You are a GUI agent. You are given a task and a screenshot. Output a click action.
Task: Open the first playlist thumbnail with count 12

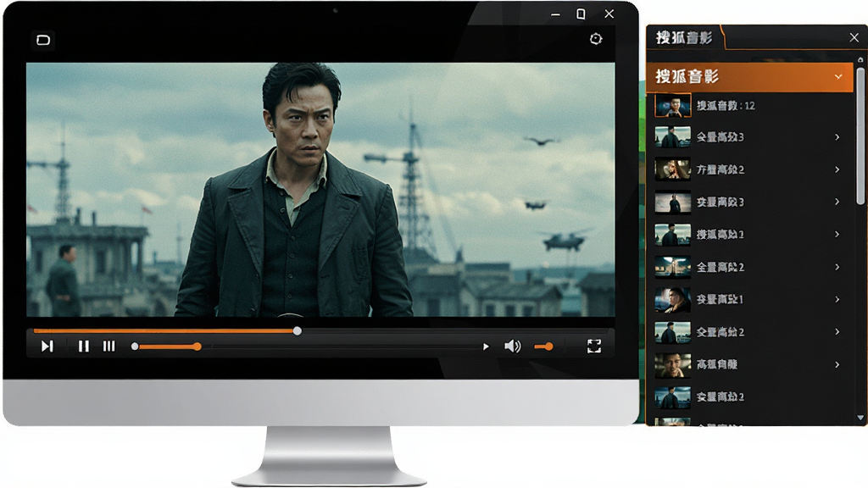coord(672,105)
